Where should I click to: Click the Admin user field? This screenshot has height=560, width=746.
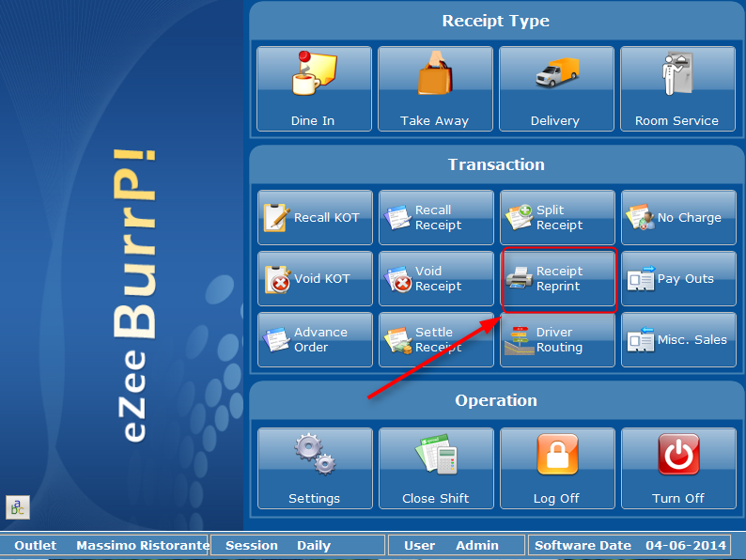477,545
